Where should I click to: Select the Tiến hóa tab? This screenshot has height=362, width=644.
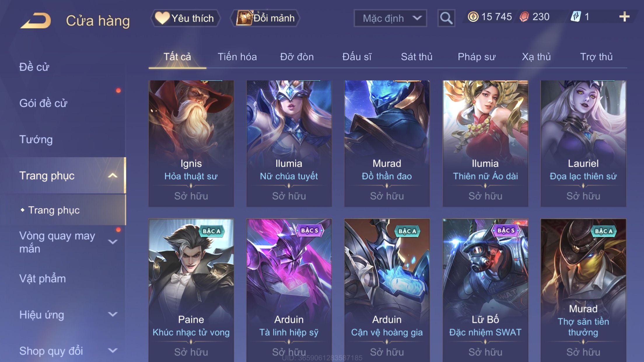click(x=237, y=57)
